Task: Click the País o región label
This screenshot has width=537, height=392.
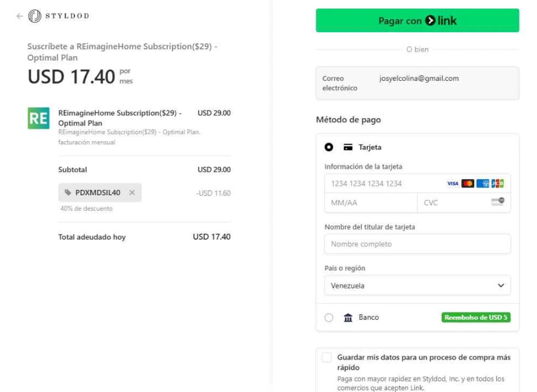Action: pyautogui.click(x=345, y=268)
